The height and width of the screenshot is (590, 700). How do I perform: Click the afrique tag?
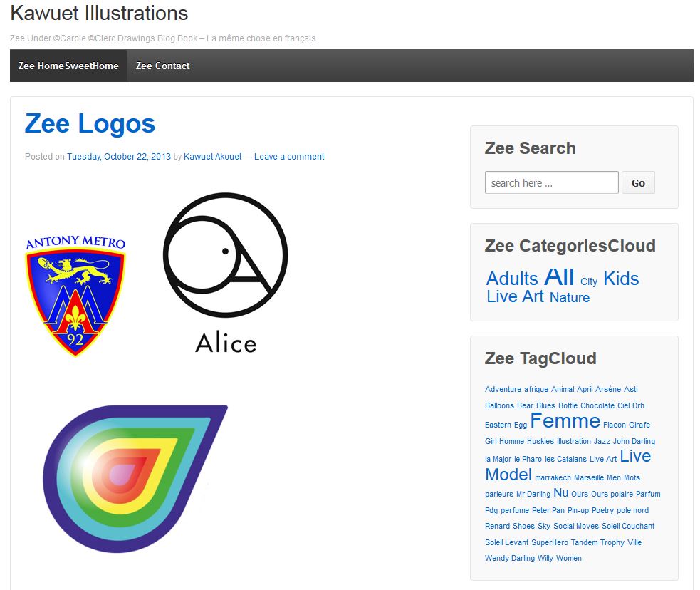[x=536, y=389]
